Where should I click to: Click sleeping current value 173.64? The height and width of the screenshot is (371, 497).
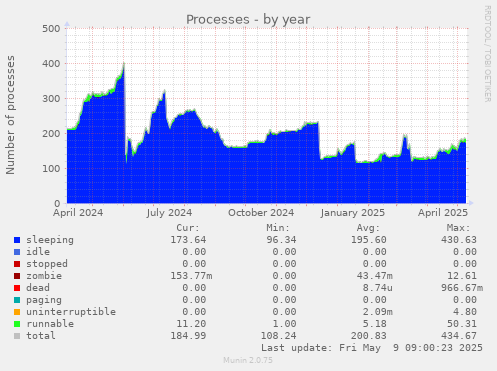coord(188,240)
